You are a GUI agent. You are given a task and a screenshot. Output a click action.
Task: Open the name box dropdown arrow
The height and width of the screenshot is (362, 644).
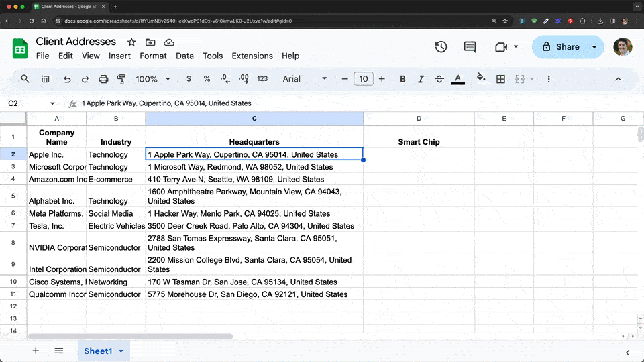pos(52,103)
